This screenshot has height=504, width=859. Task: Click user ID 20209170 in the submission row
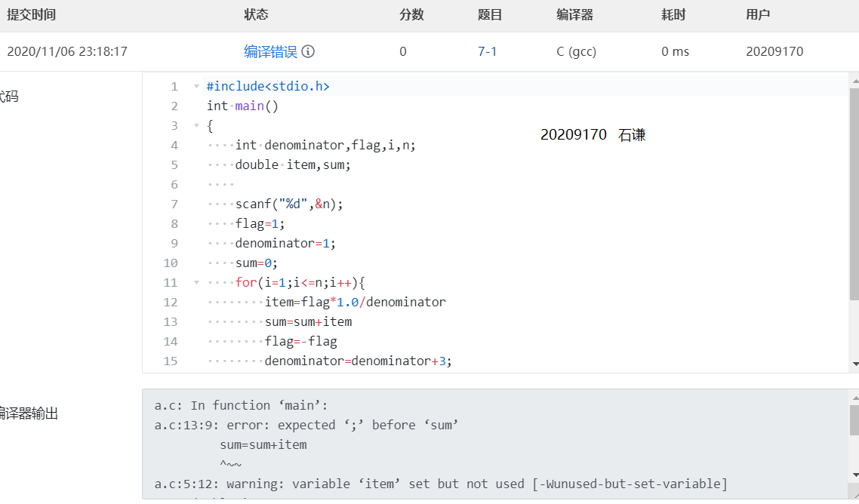coord(774,51)
